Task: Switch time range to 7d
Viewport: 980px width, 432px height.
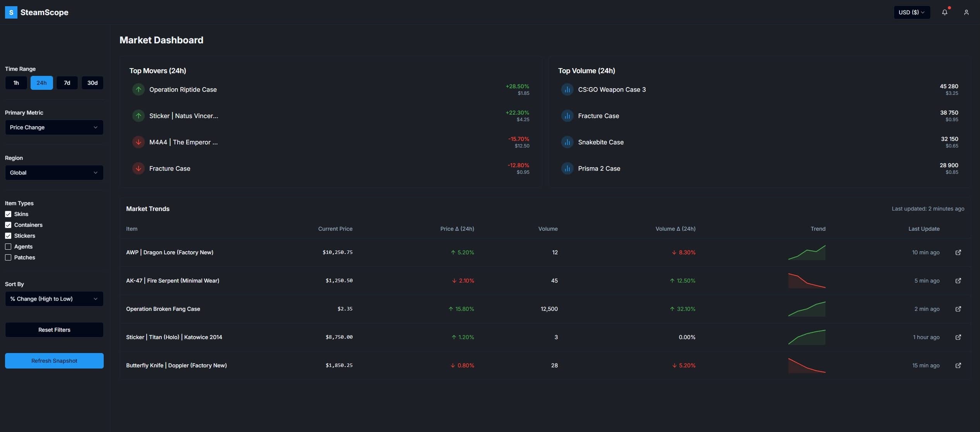Action: [x=67, y=82]
